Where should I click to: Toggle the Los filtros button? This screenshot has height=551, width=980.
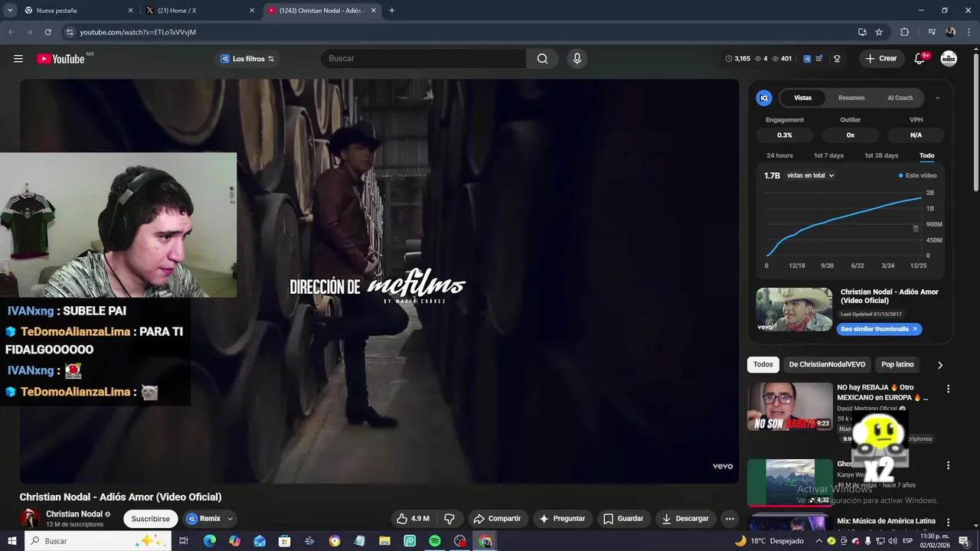[x=247, y=59]
